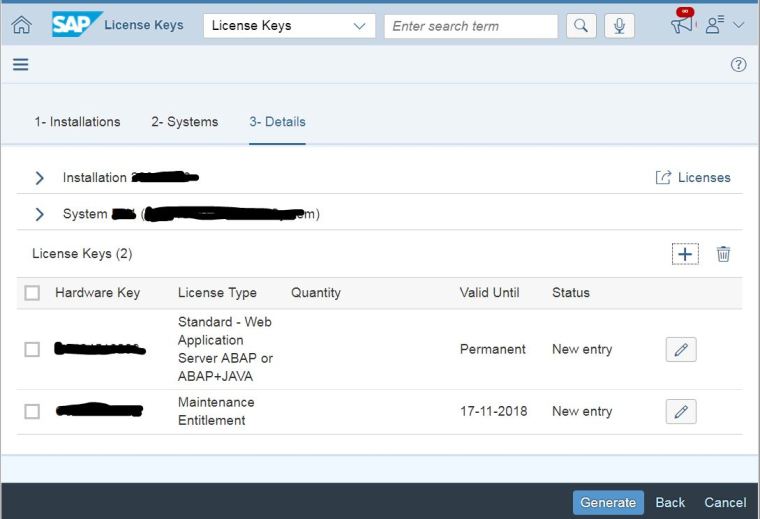Image resolution: width=760 pixels, height=519 pixels.
Task: Open the hamburger navigation menu
Action: 20,64
